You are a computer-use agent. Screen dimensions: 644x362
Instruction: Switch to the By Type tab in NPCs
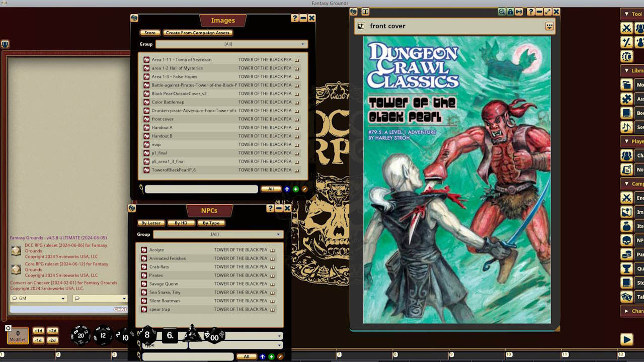click(211, 223)
